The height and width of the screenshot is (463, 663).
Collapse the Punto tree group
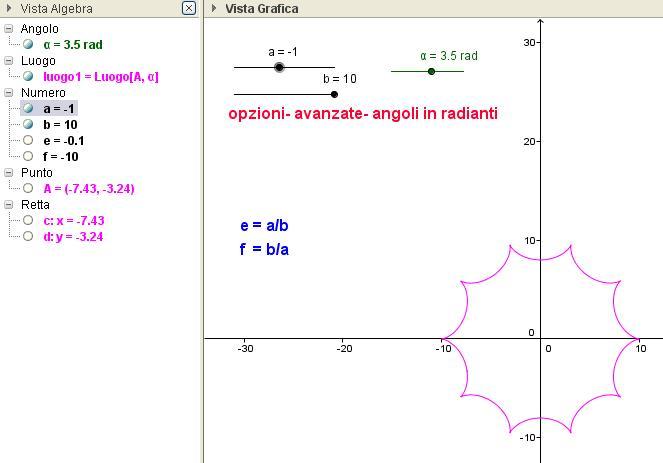(x=8, y=173)
